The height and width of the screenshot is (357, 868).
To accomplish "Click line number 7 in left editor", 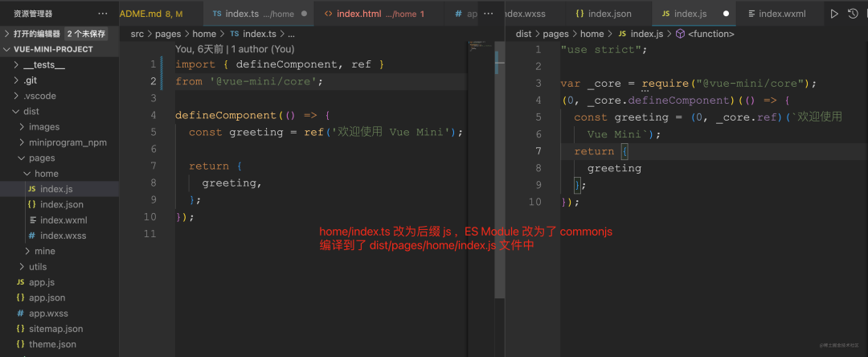I will coord(153,166).
